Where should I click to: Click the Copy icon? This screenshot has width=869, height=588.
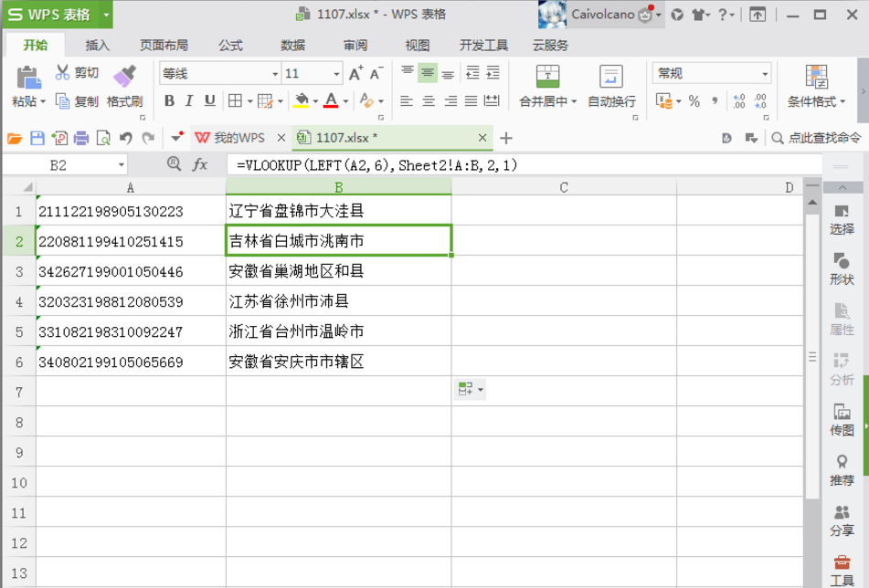tap(62, 101)
